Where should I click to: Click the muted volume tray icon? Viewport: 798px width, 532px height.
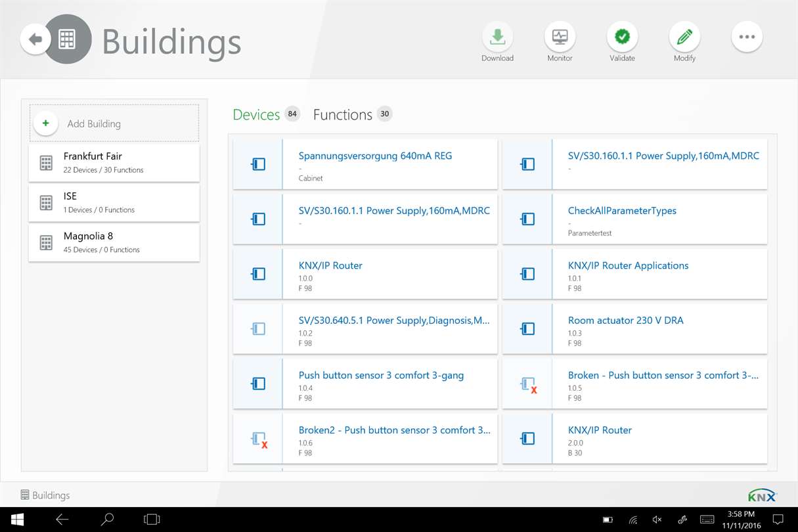coord(657,520)
